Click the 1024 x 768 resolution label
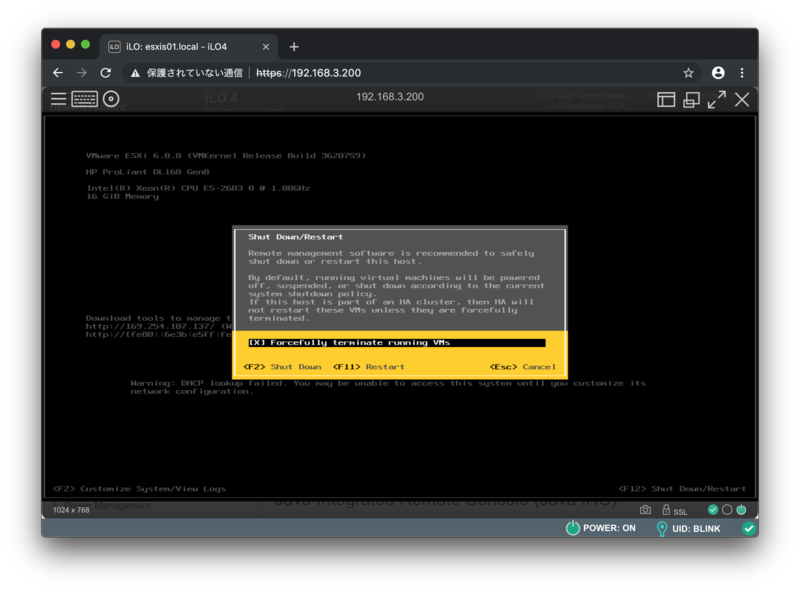The image size is (800, 592). tap(71, 510)
